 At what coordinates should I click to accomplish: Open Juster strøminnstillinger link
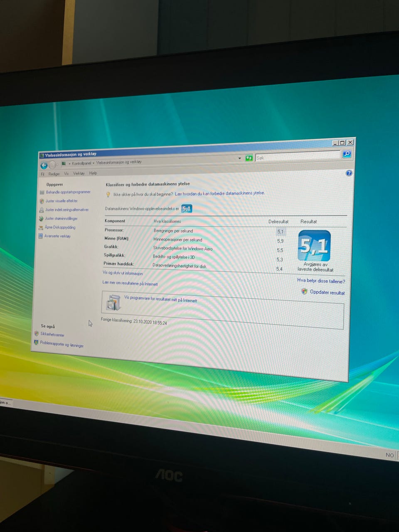pyautogui.click(x=61, y=219)
